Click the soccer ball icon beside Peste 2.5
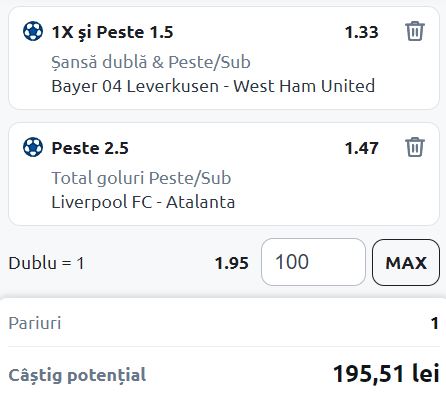The image size is (446, 397). click(x=33, y=147)
